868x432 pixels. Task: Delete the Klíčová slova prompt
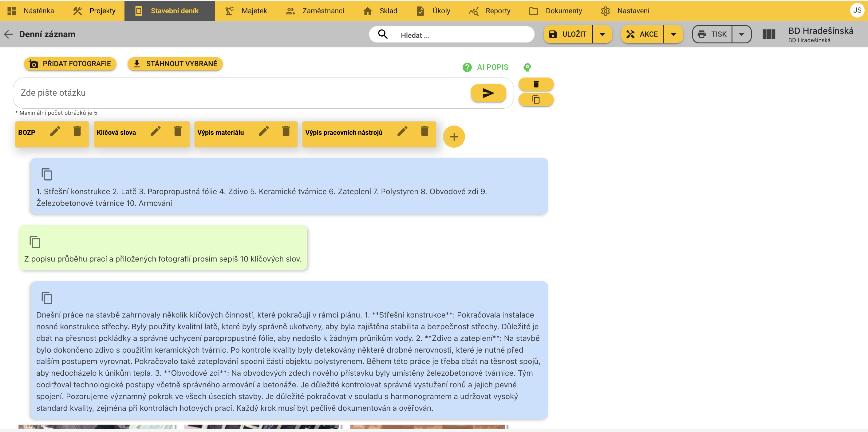(x=178, y=131)
